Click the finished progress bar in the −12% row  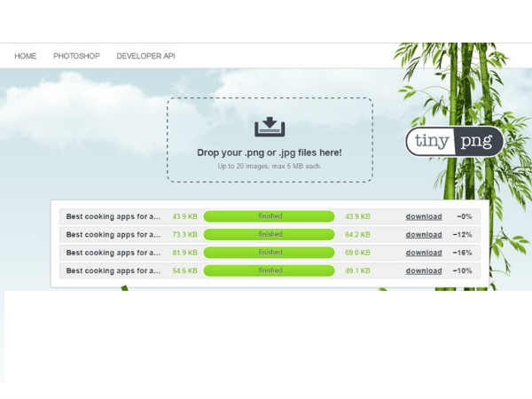(x=269, y=234)
